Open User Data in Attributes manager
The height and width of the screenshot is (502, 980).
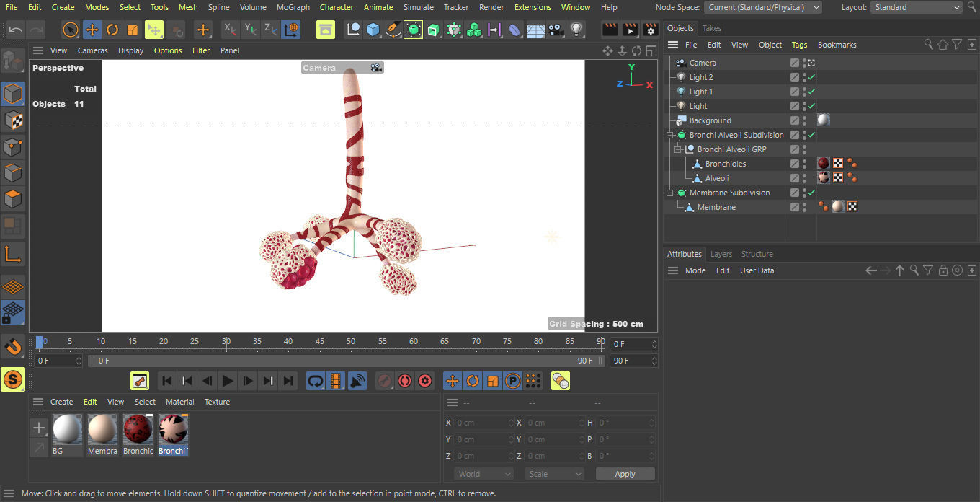757,270
